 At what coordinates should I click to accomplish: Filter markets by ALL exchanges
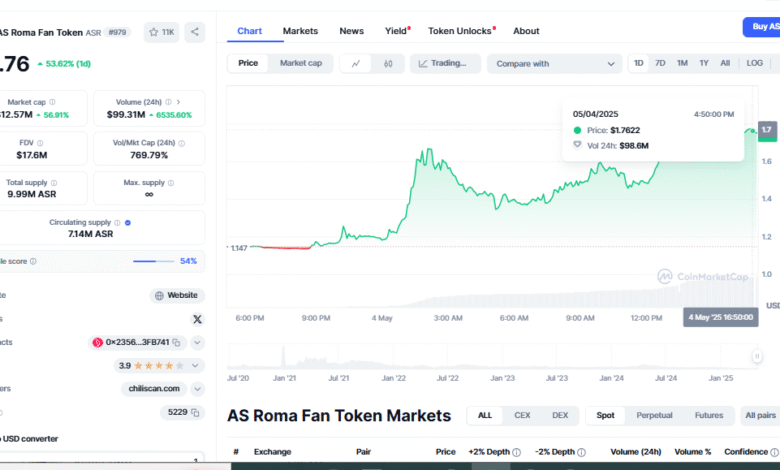coord(485,415)
